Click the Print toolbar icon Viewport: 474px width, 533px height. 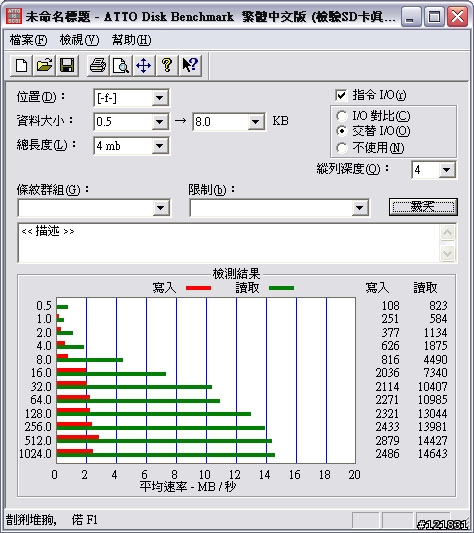(x=98, y=65)
